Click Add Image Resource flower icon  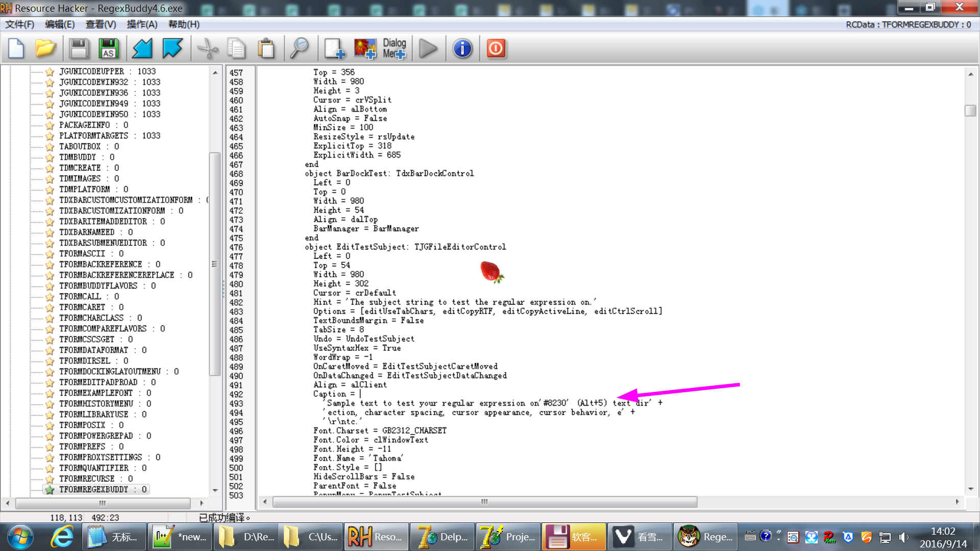coord(365,48)
